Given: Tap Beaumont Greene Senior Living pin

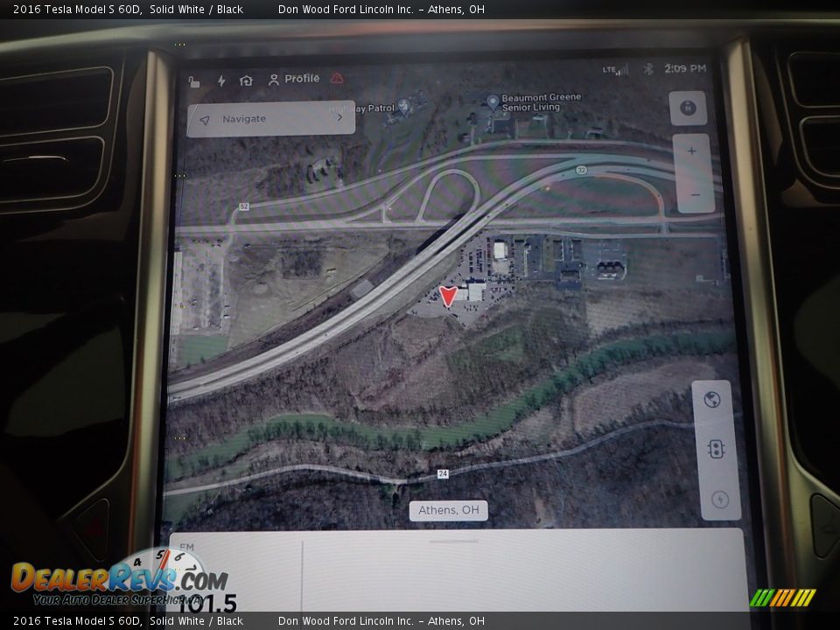Looking at the screenshot, I should (493, 102).
